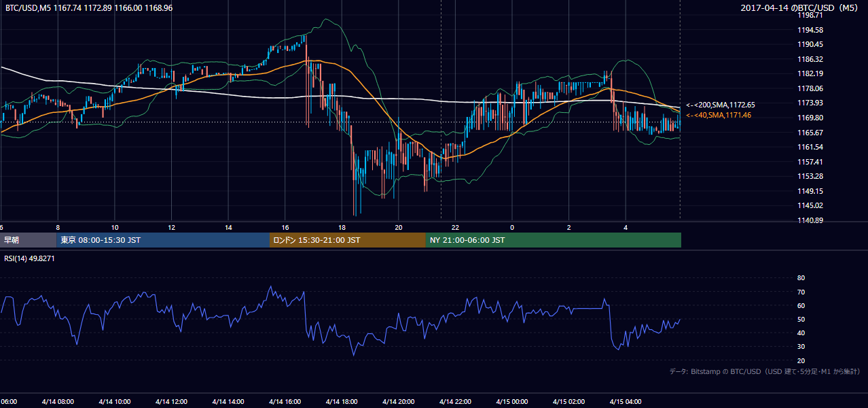Screen dimensions: 868x408
Task: Click hour tick 18 under price chart
Action: (x=342, y=227)
